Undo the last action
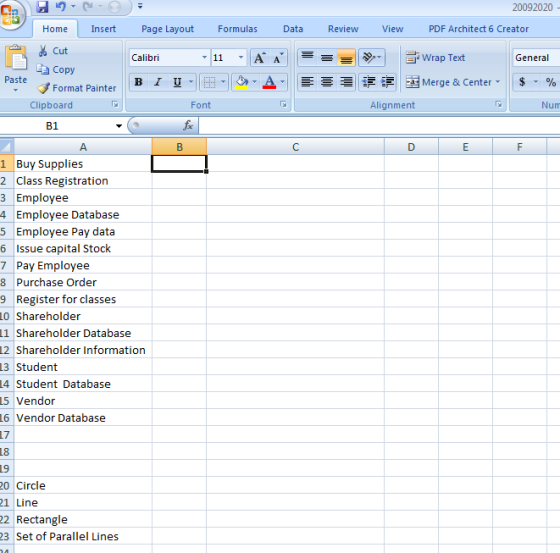Viewport: 560px width, 553px height. coord(61,6)
